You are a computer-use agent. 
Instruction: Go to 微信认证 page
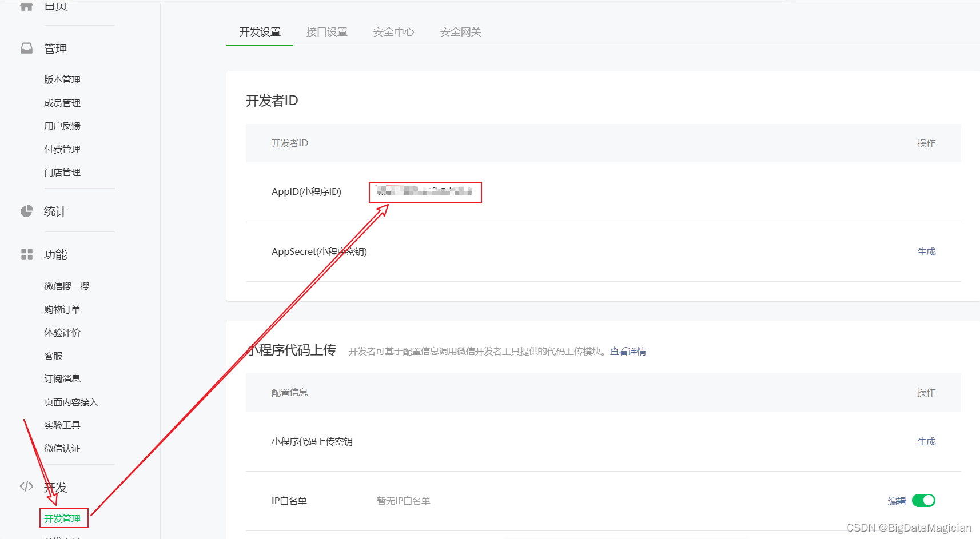(62, 448)
